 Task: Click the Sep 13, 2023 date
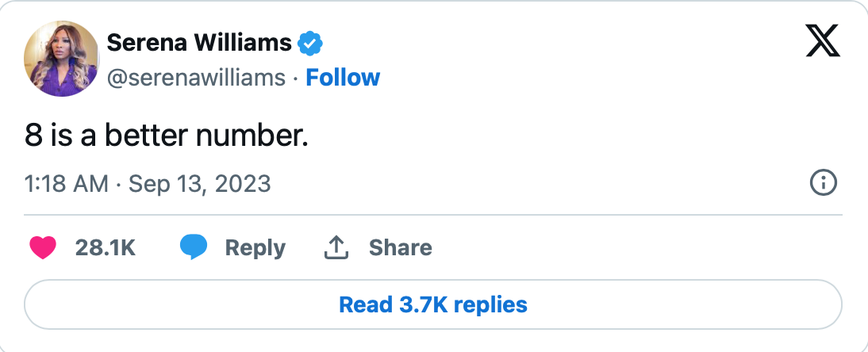coord(199,185)
